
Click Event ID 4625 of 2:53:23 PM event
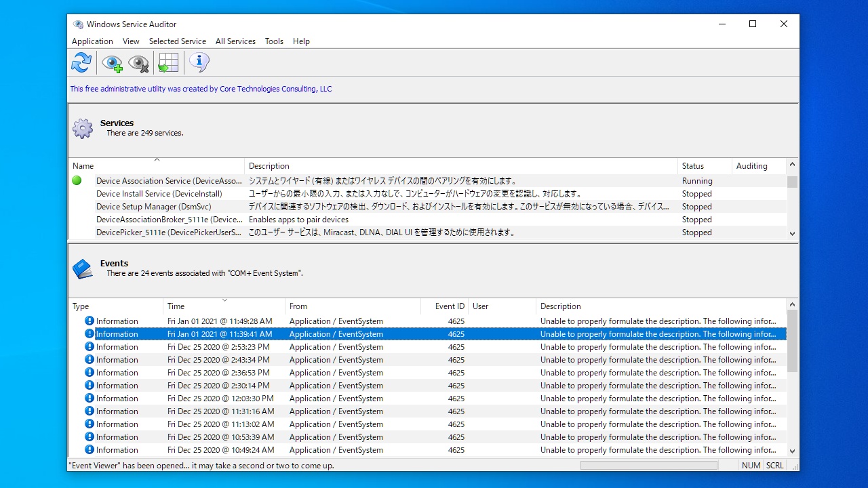(456, 347)
